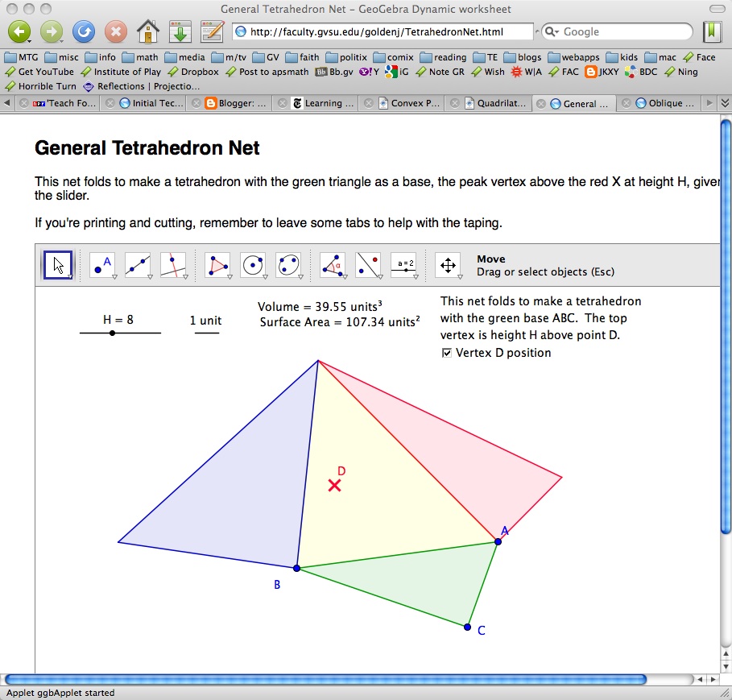Click the Yahoo !Y bookmark
This screenshot has height=700, width=732.
369,72
